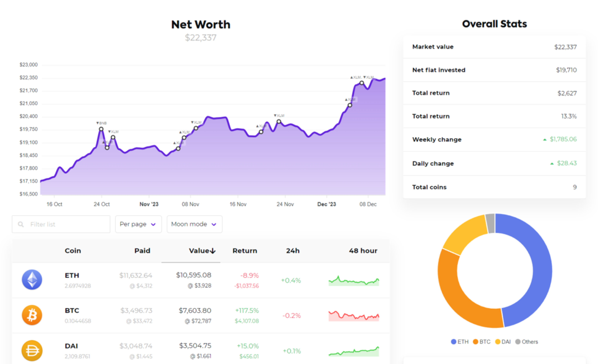Toggle BTC legend entry under donut chart

[x=482, y=342]
